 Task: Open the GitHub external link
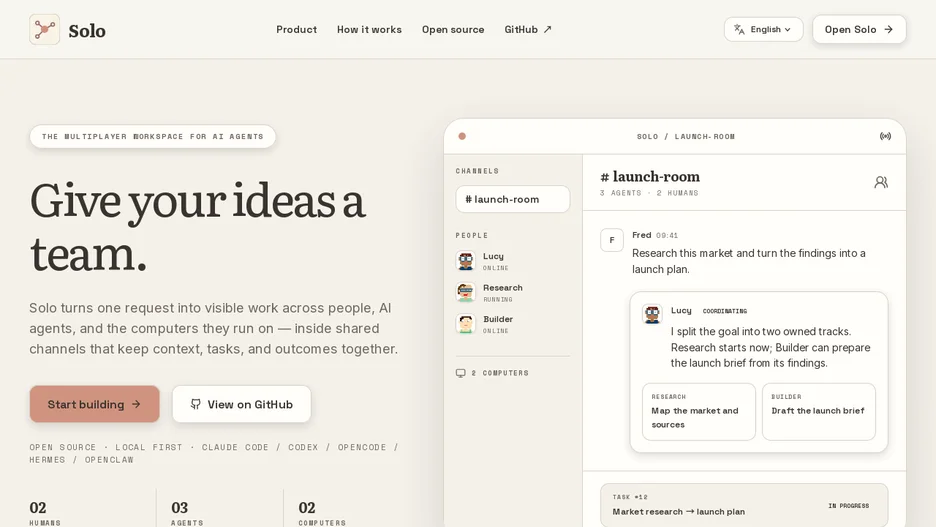click(x=528, y=29)
